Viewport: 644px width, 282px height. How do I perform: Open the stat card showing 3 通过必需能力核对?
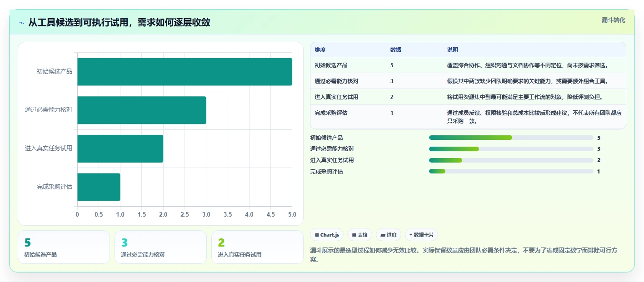(x=160, y=247)
